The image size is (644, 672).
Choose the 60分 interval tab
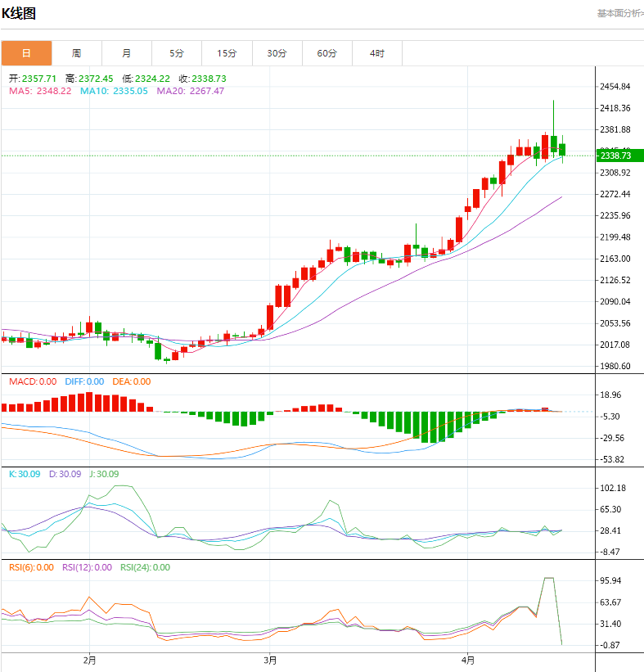click(327, 53)
